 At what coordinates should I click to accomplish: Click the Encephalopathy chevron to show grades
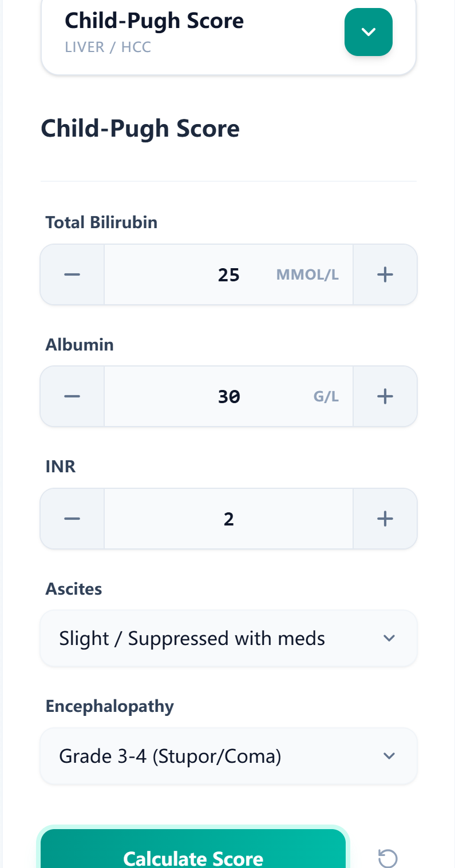[x=389, y=756]
